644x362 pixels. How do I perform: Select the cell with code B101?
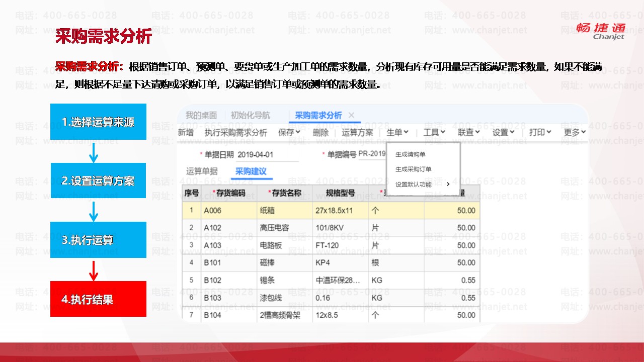(229, 262)
